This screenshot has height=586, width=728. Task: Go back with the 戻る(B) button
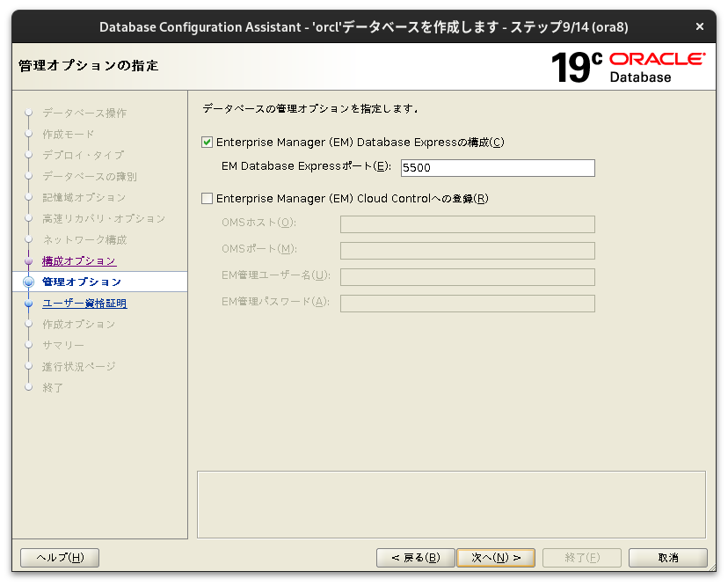415,557
